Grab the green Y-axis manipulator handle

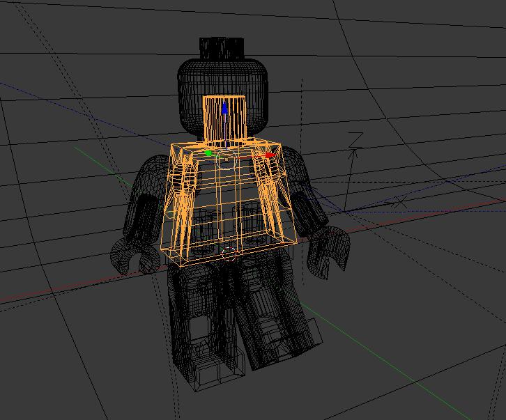click(208, 153)
